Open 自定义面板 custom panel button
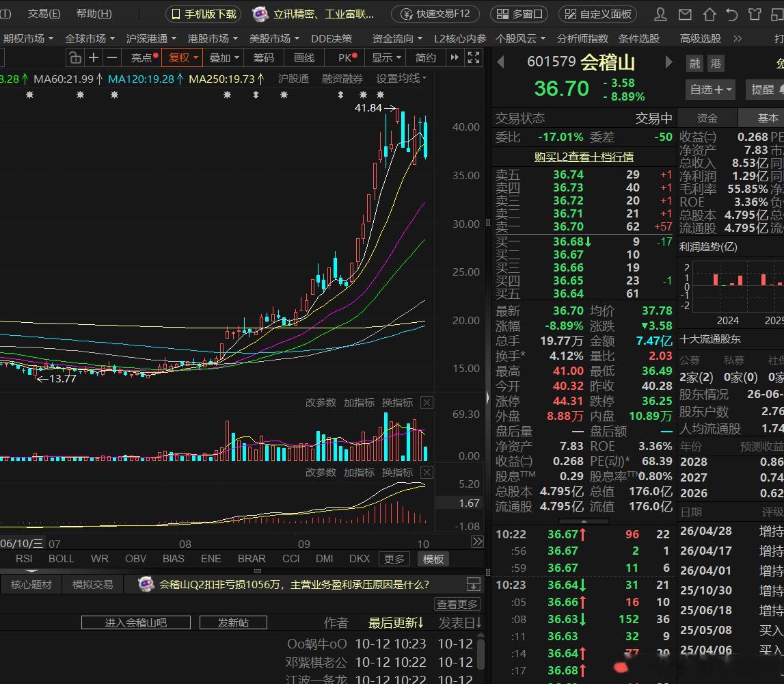The width and height of the screenshot is (784, 684). point(598,14)
